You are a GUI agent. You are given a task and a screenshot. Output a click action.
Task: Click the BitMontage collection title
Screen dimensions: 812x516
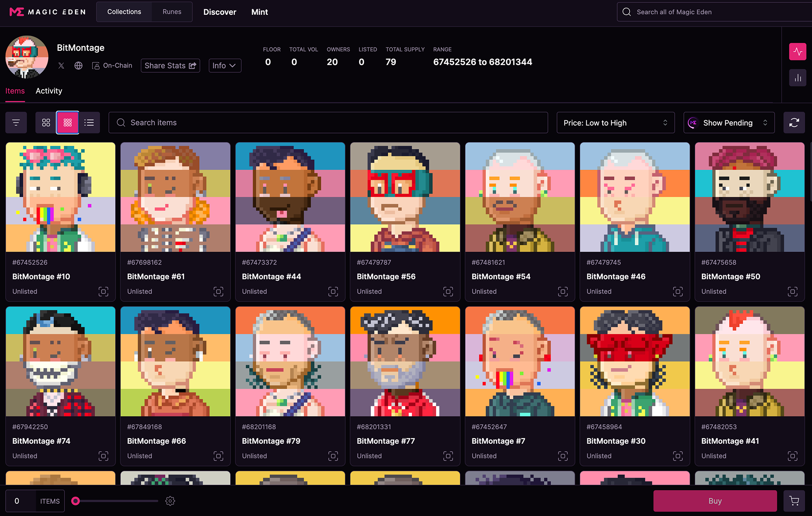tap(80, 48)
